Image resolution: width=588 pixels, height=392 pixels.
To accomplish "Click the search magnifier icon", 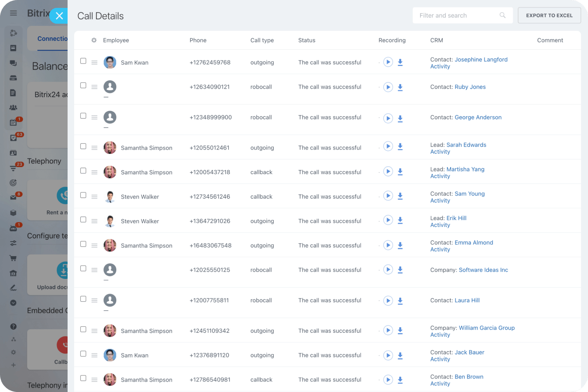I will click(x=502, y=15).
